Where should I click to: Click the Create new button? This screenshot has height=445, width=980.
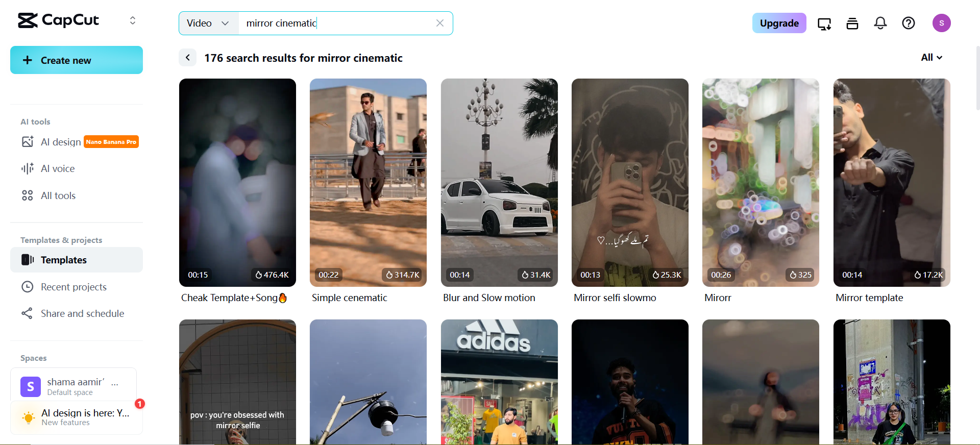click(77, 60)
